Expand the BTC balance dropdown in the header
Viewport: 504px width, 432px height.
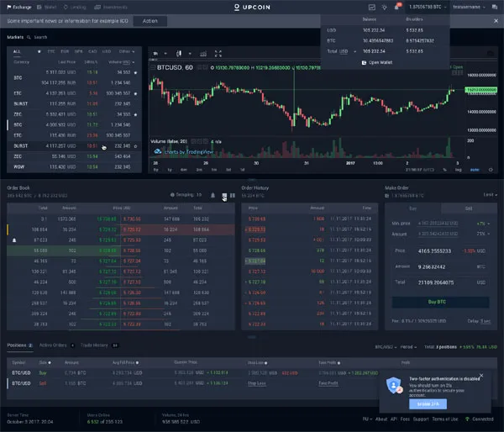[x=428, y=7]
